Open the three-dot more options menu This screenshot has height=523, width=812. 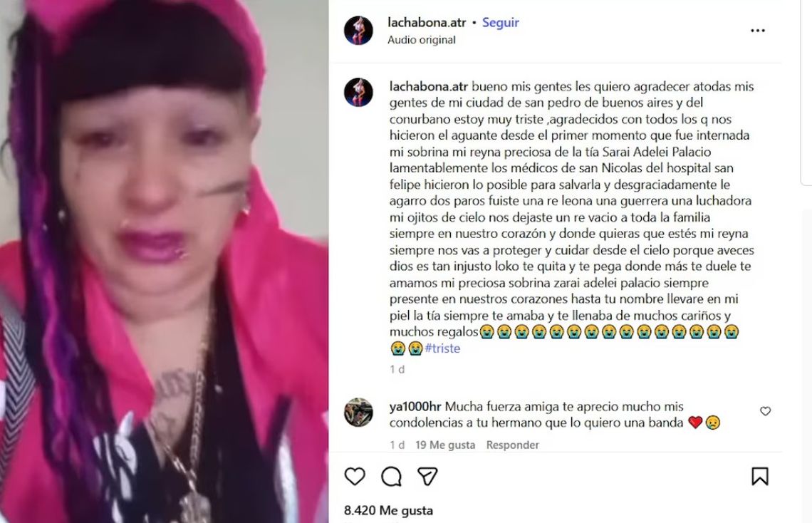[x=758, y=31]
